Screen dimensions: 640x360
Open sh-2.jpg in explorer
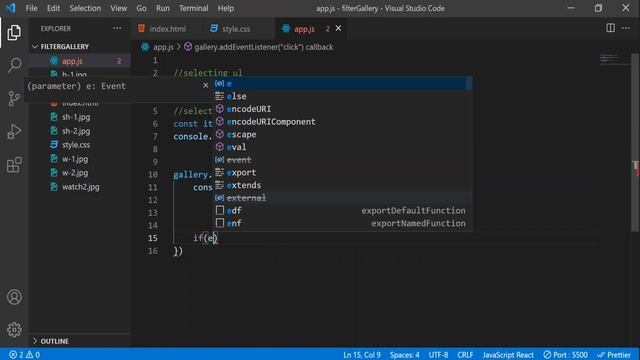(x=76, y=131)
